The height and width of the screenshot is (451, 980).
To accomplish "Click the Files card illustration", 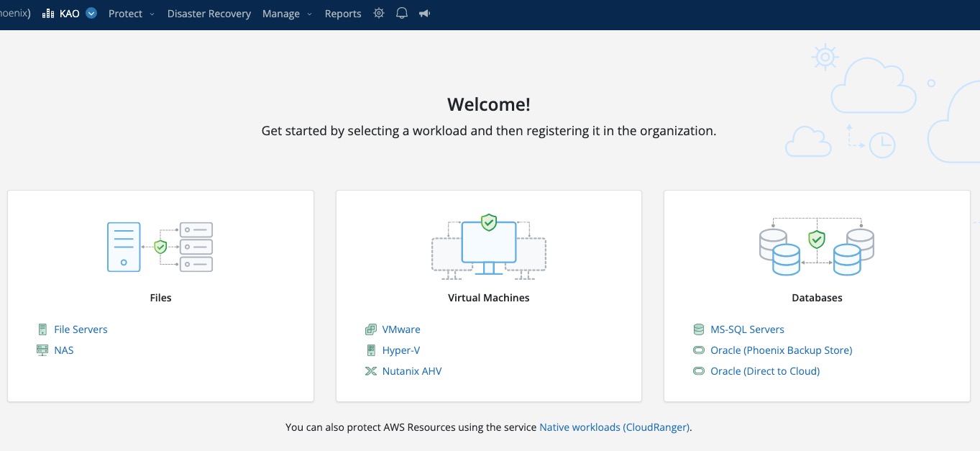I will (x=160, y=247).
